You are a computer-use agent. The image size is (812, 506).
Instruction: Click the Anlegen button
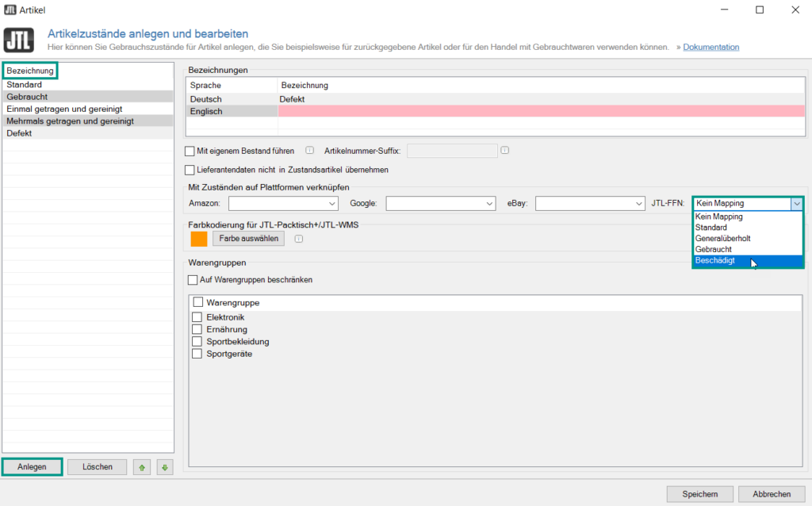[x=33, y=467]
